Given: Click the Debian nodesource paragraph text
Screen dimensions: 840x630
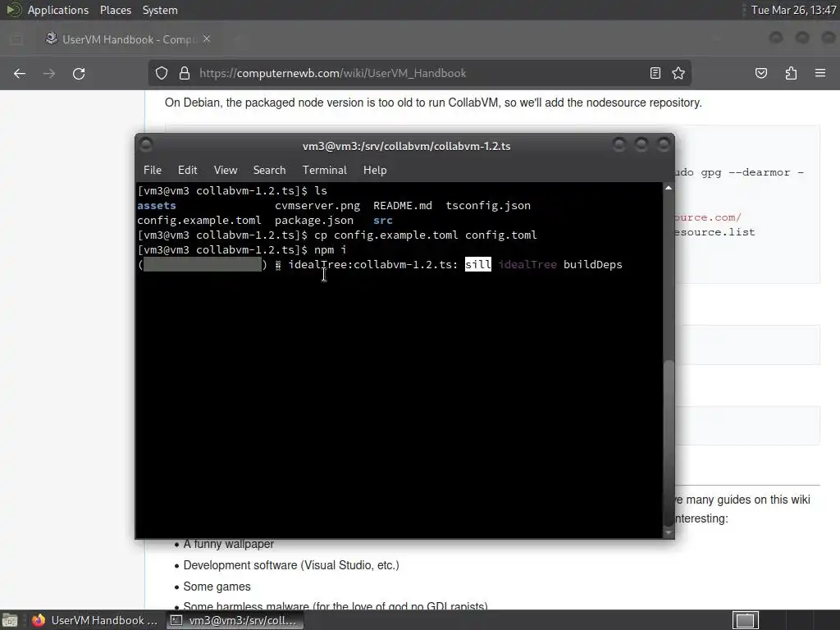Looking at the screenshot, I should (x=433, y=103).
